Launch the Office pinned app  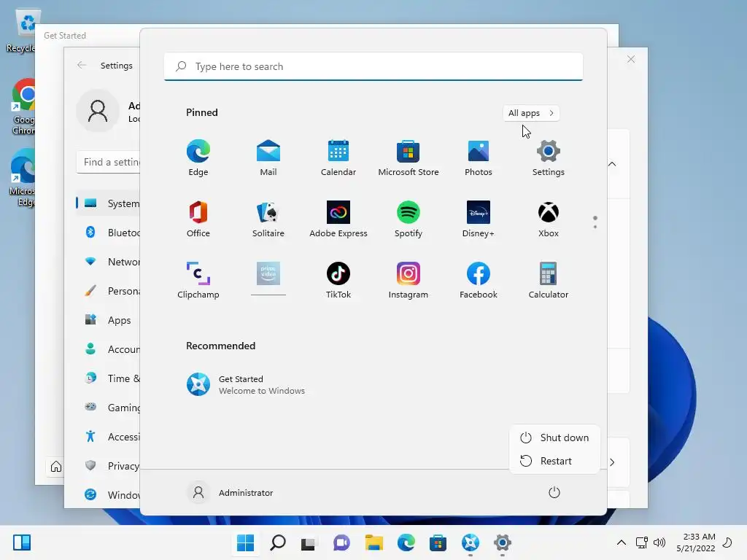(x=198, y=219)
